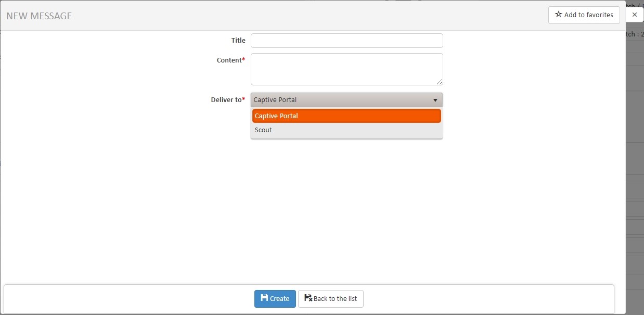Click the X icon to close New Message
The height and width of the screenshot is (315, 644).
pos(634,14)
